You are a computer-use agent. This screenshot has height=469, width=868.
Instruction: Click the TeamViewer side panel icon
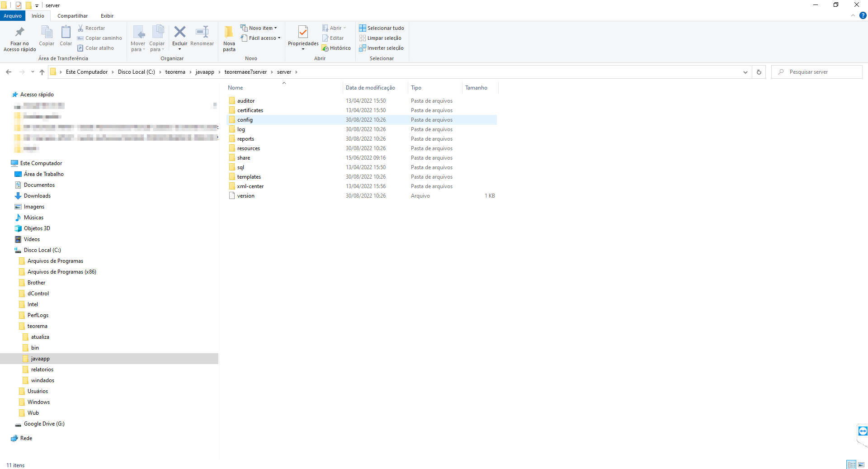tap(863, 431)
